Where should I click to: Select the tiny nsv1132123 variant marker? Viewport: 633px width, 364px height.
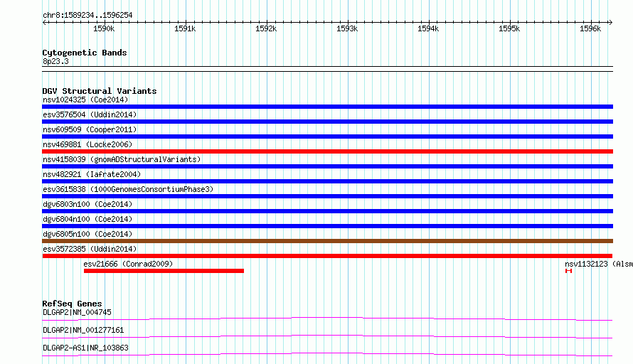(568, 271)
